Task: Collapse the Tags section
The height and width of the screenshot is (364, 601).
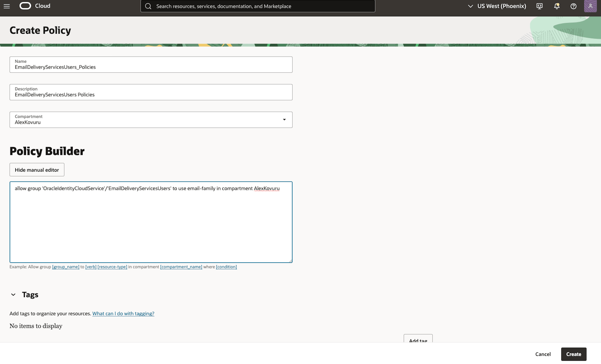Action: coord(13,294)
